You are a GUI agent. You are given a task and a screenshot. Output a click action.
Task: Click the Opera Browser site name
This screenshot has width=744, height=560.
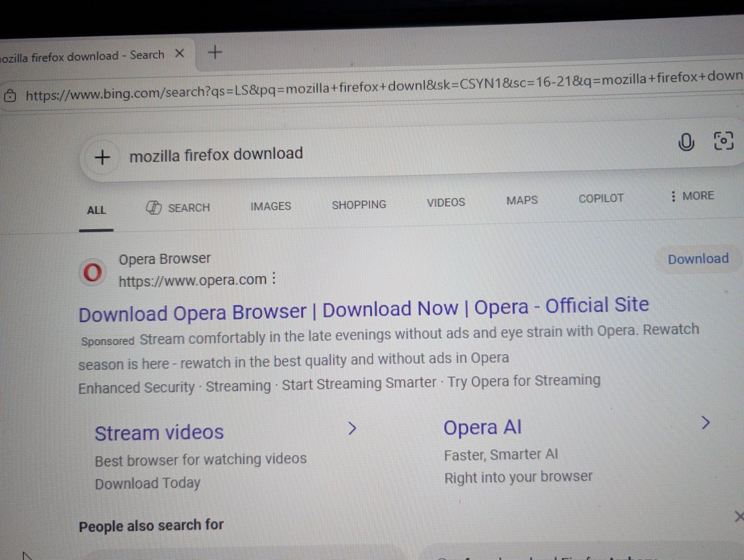[x=164, y=259]
